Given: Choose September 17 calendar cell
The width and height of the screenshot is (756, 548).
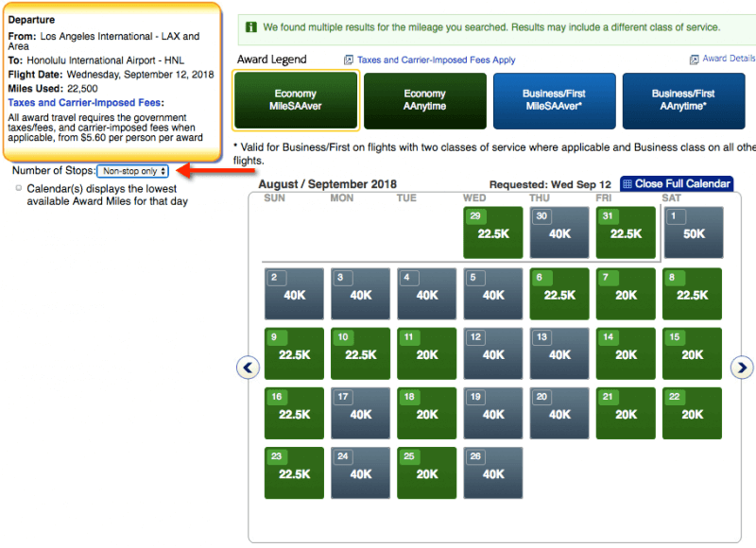Looking at the screenshot, I should click(360, 413).
